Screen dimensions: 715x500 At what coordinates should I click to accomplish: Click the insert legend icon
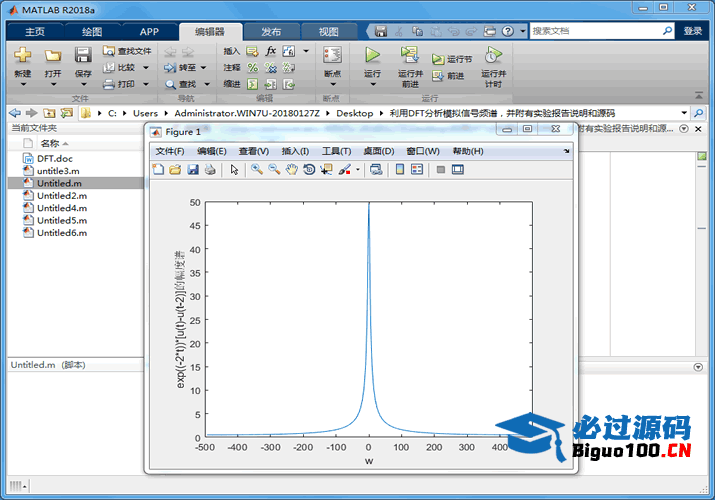[417, 170]
